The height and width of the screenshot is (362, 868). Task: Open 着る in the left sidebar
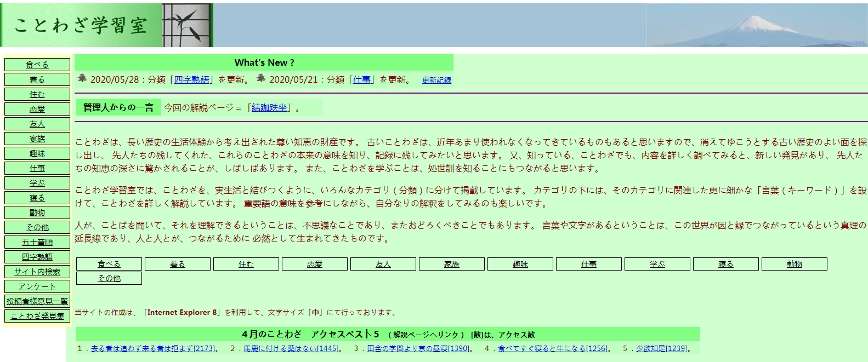tap(37, 79)
